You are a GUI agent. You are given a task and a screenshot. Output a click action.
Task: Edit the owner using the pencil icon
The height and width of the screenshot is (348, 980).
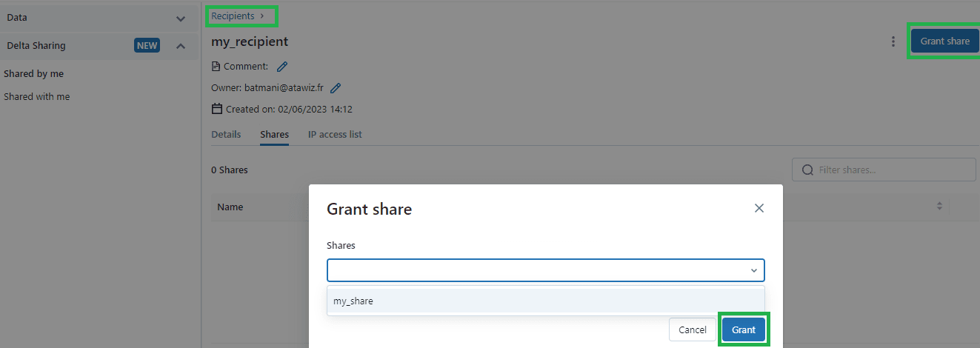point(336,88)
